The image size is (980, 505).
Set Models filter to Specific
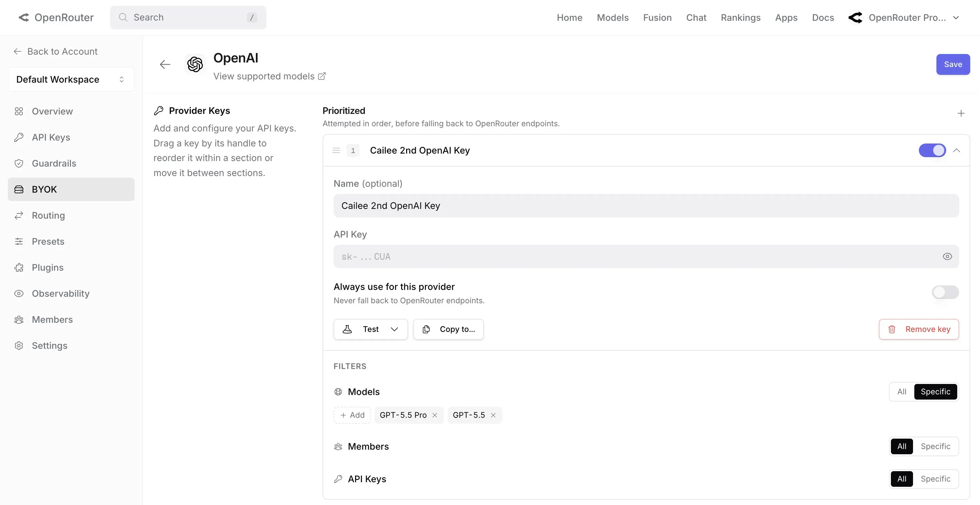[x=935, y=392]
